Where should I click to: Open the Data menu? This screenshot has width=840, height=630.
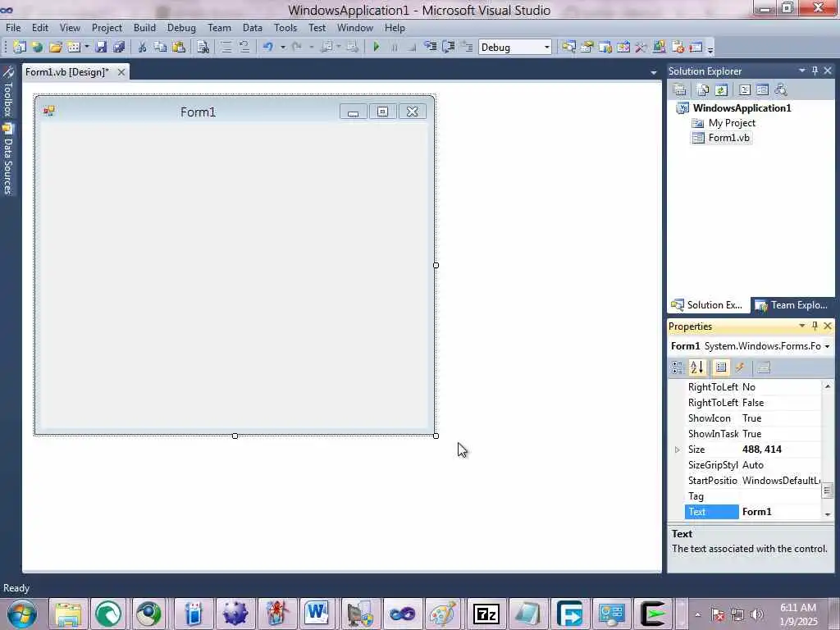click(253, 28)
